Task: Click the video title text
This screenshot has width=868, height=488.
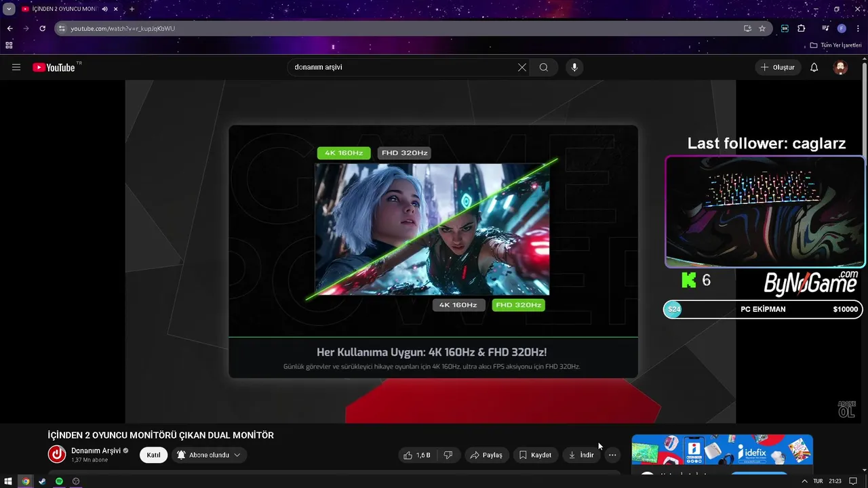Action: tap(161, 435)
